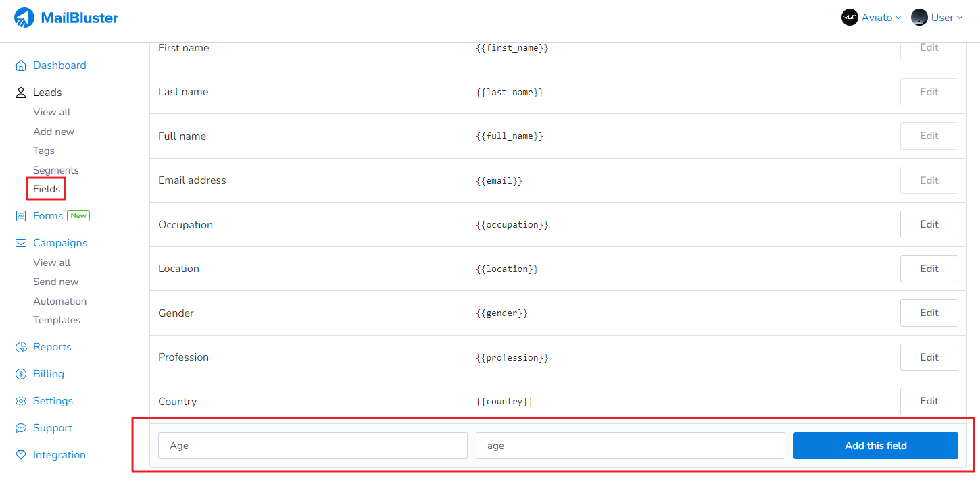This screenshot has height=499, width=980.
Task: Edit the Country field
Action: click(x=929, y=401)
